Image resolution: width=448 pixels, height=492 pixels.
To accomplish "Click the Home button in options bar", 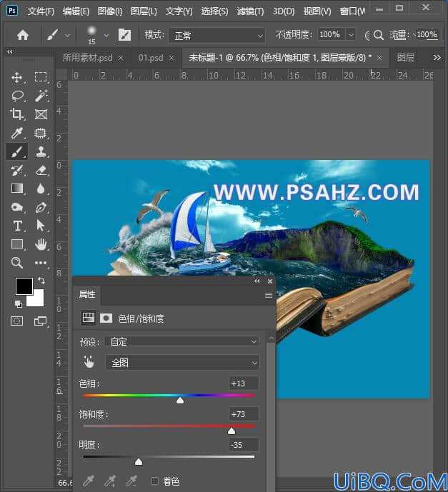I will [23, 35].
